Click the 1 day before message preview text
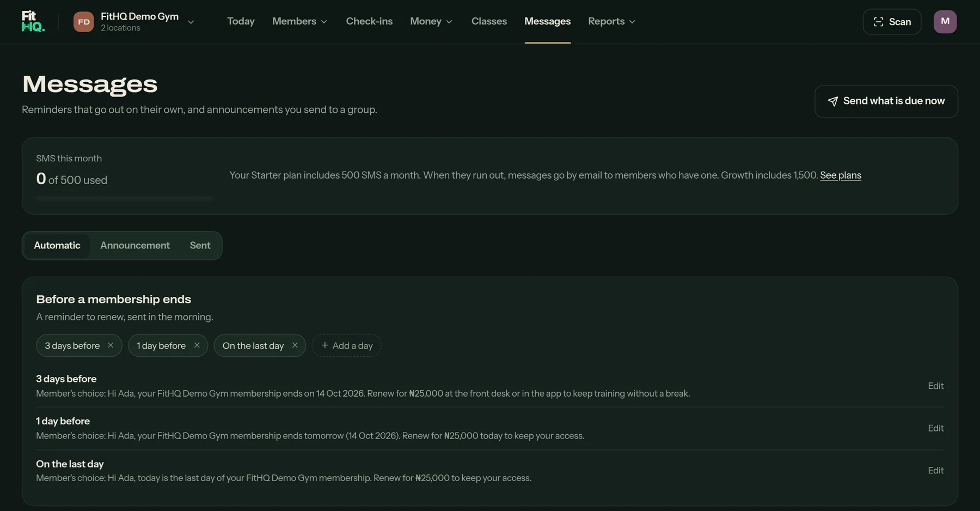 tap(310, 436)
